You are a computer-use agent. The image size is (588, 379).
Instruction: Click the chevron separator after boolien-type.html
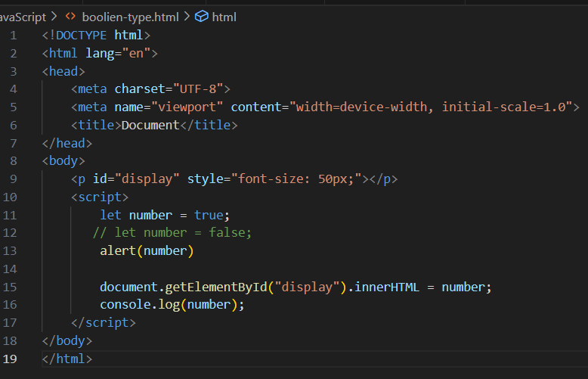click(185, 16)
